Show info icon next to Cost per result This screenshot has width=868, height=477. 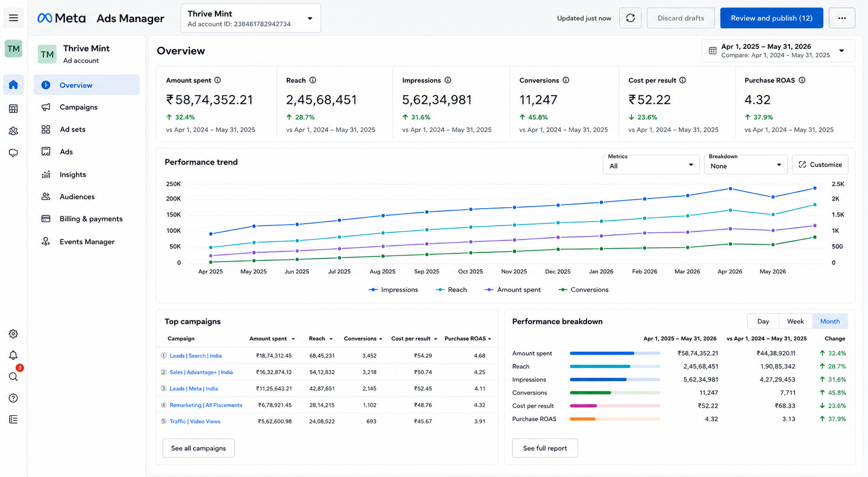click(683, 80)
